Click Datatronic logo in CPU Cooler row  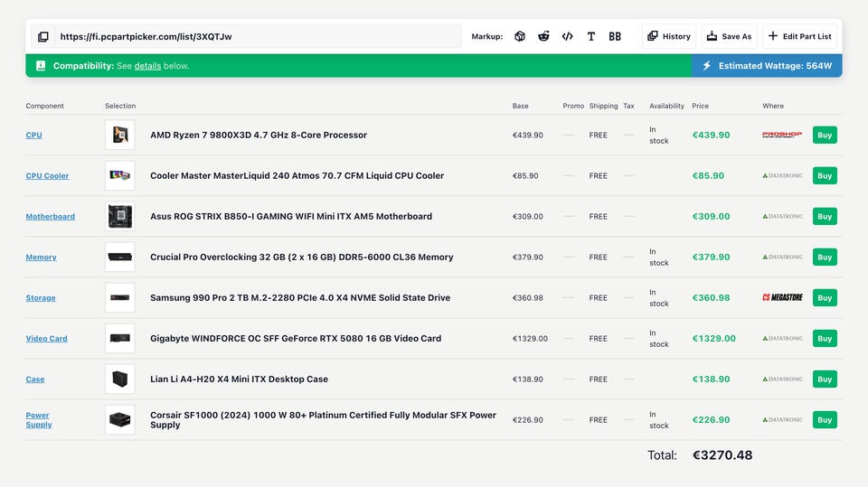coord(782,176)
